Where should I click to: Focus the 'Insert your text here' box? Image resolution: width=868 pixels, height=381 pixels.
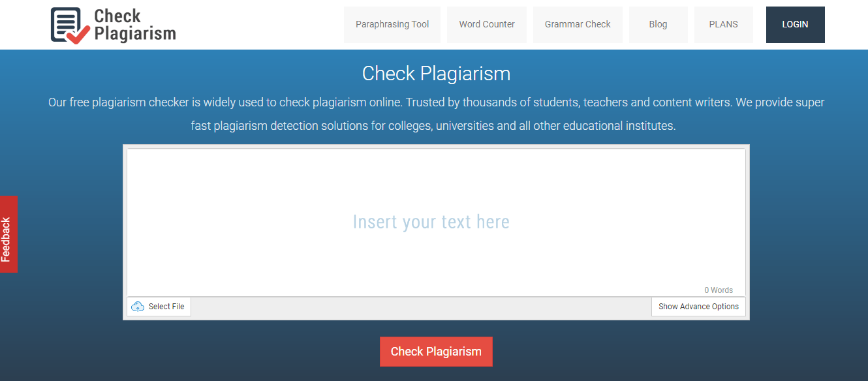[x=431, y=222]
